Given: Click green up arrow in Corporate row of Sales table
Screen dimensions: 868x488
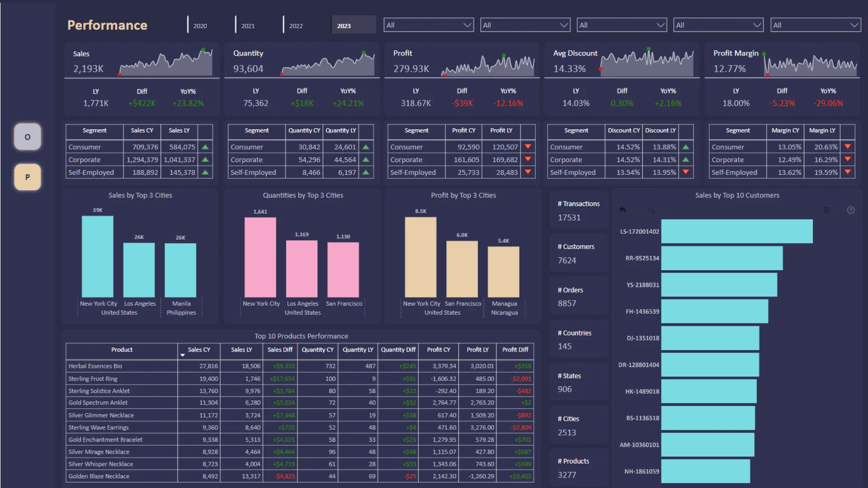Looking at the screenshot, I should tap(205, 160).
